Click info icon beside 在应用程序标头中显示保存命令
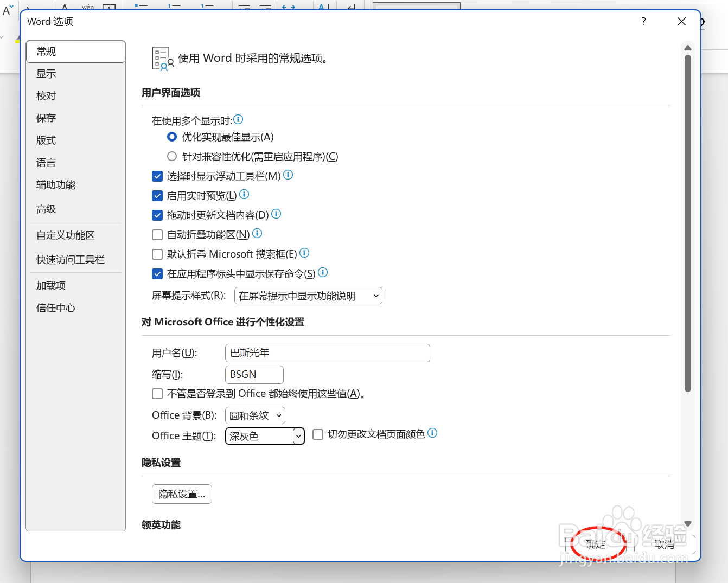This screenshot has height=583, width=728. (x=323, y=272)
